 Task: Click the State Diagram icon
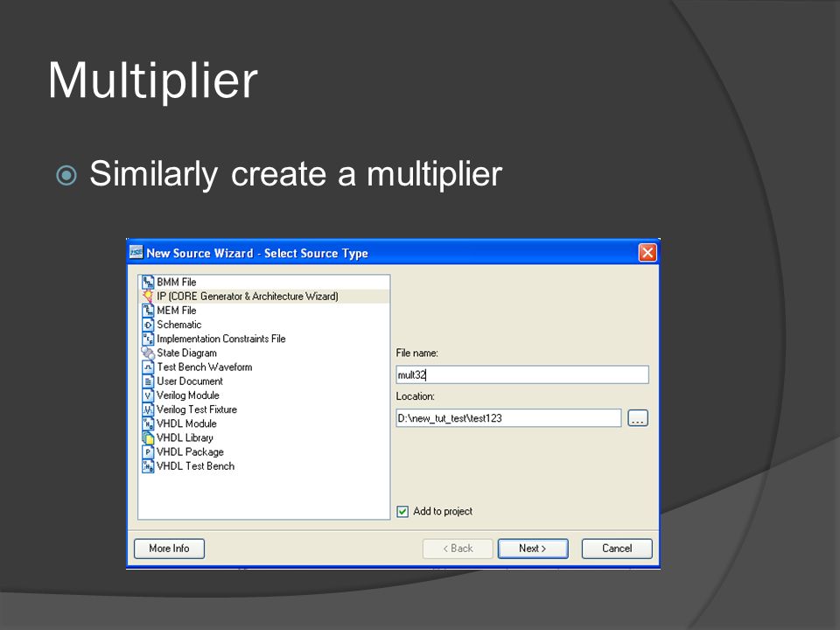coord(148,353)
